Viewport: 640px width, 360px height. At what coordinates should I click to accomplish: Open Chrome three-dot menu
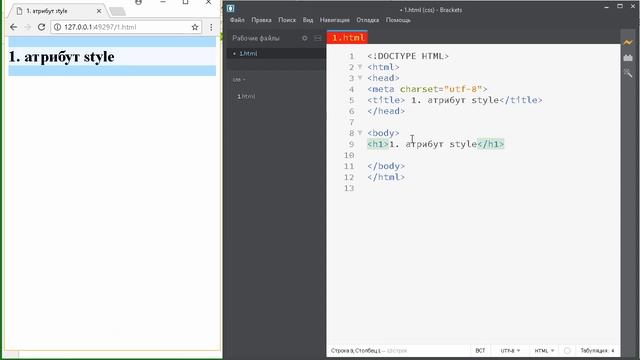click(x=211, y=27)
